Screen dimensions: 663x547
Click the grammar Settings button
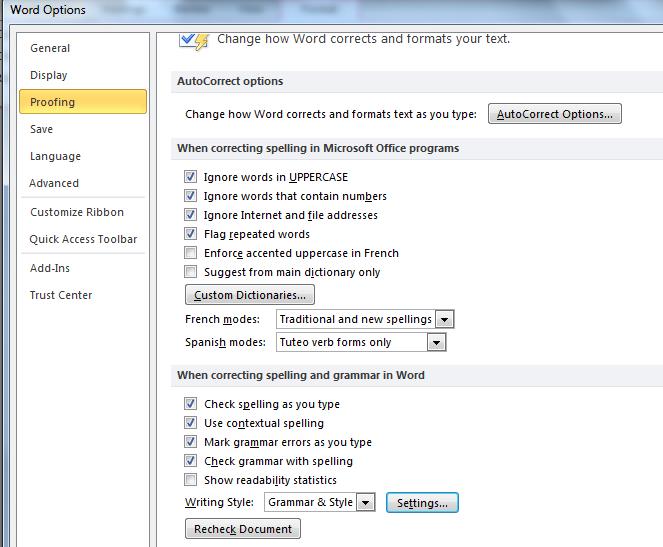click(422, 503)
